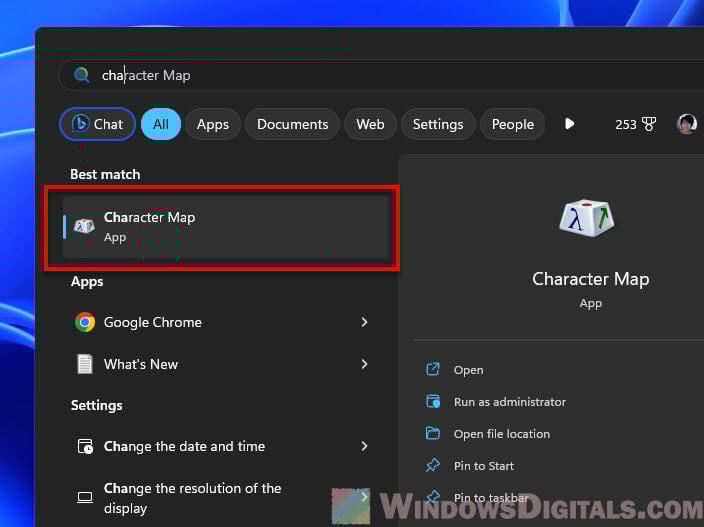Select the All filter tab
The image size is (704, 527).
click(161, 124)
